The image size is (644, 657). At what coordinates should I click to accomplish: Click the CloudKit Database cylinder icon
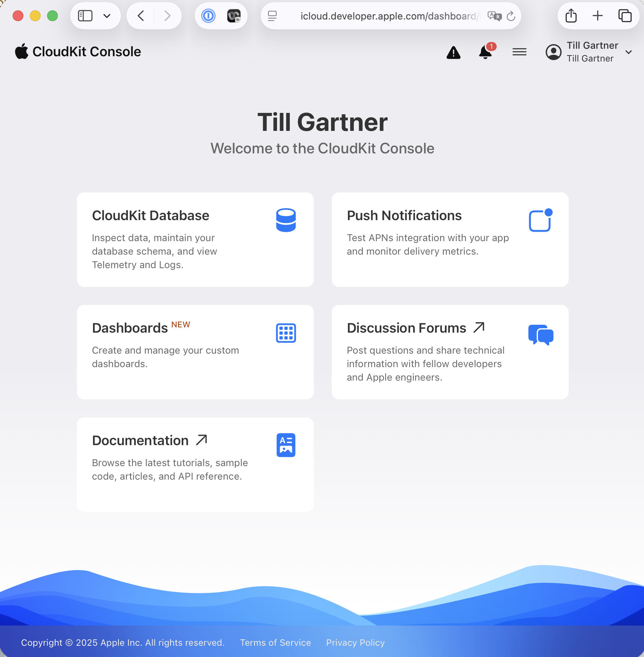click(286, 220)
